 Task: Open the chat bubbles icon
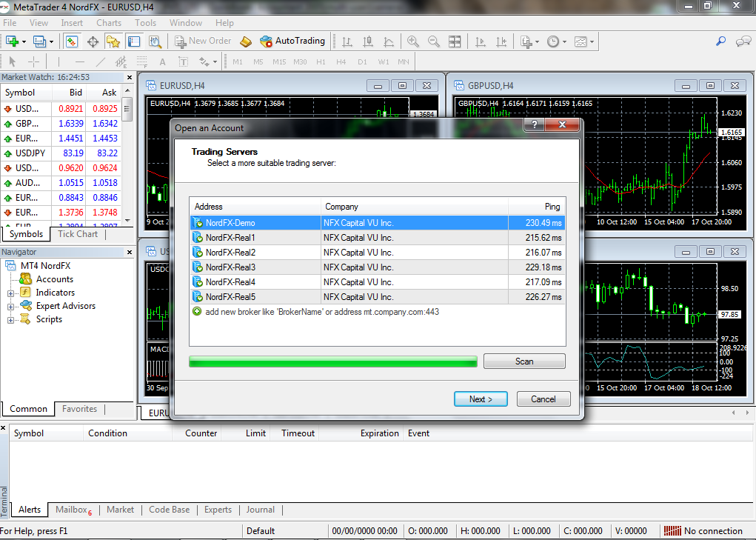tap(743, 41)
